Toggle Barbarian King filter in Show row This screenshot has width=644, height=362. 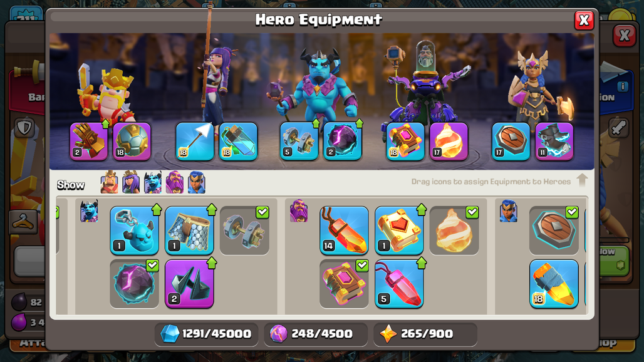tap(109, 182)
